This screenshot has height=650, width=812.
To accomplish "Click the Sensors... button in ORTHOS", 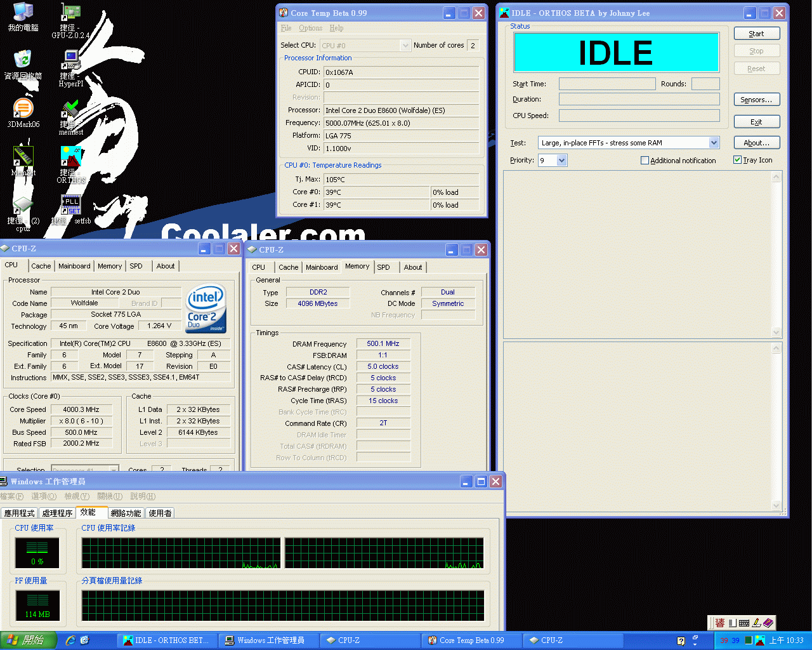I will coord(756,100).
